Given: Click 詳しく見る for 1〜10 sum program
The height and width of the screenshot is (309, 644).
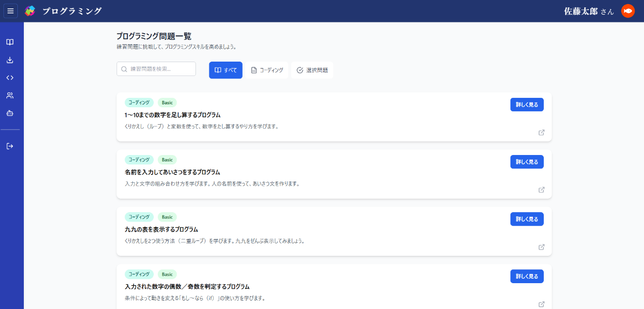Looking at the screenshot, I should (526, 105).
